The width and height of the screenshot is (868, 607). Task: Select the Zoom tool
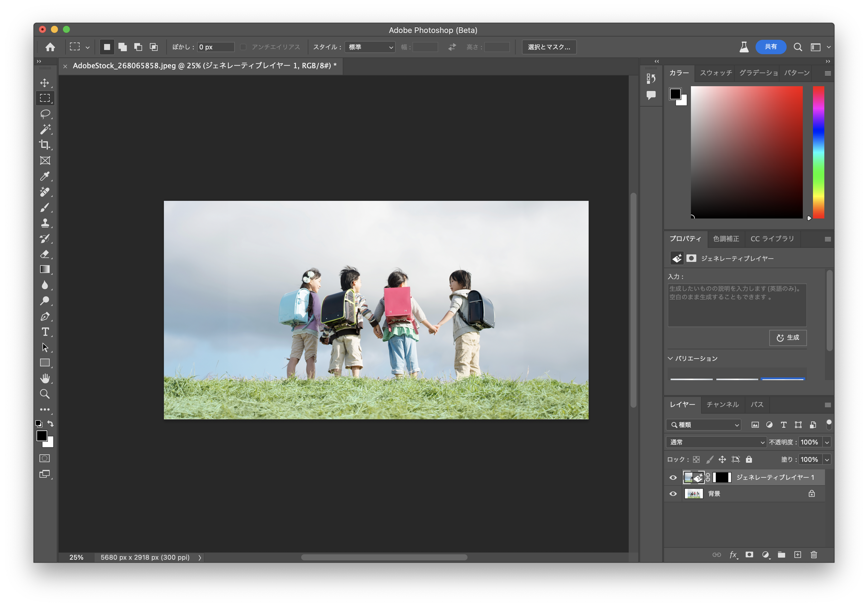tap(45, 394)
